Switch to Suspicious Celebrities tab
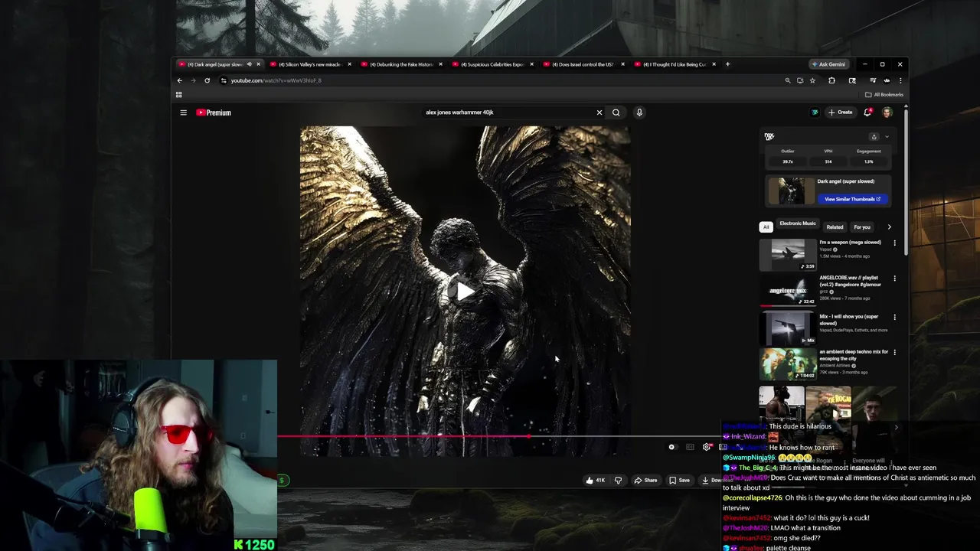Screen dimensions: 980x551 [492, 64]
